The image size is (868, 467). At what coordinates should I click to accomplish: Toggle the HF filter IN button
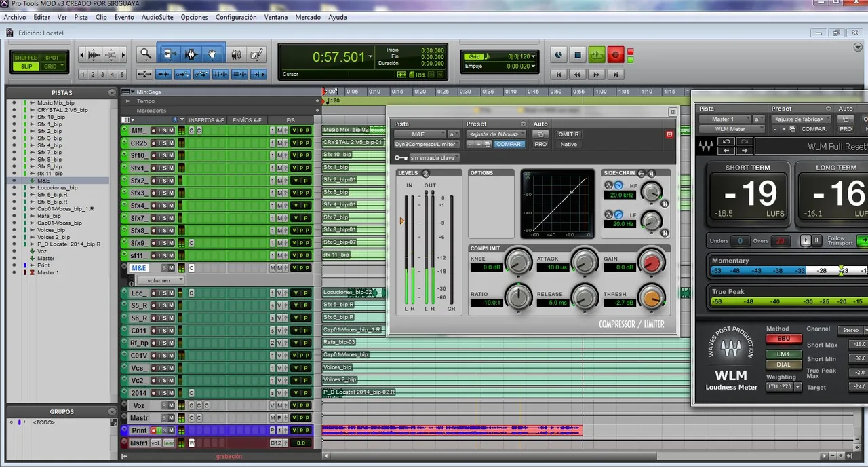665,204
